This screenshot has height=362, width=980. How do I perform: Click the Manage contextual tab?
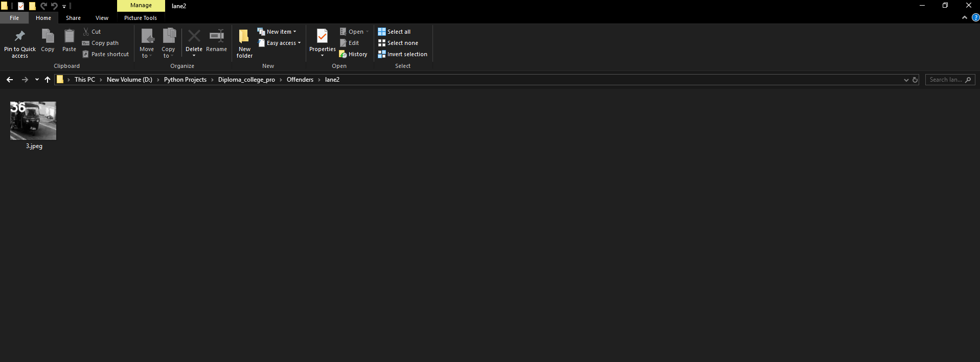click(x=141, y=6)
